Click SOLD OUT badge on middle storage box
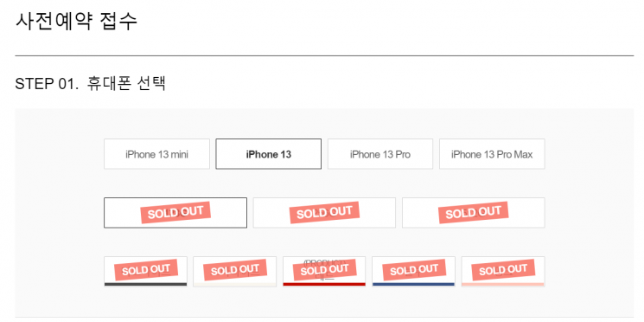The image size is (644, 322). (x=324, y=213)
